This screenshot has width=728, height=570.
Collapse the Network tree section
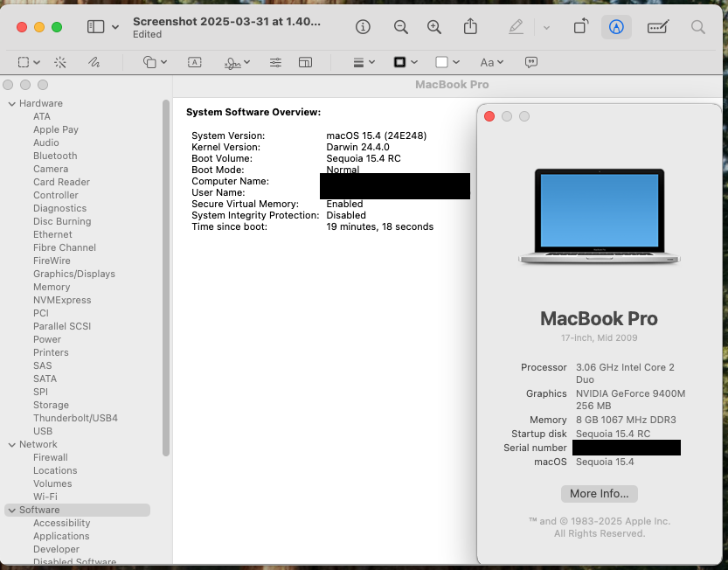(x=11, y=445)
